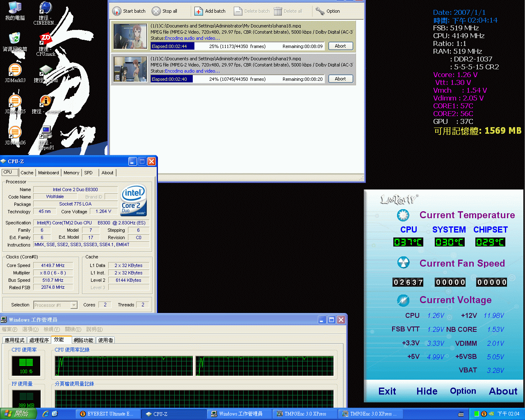Switch to the Memory tab in CPU-Z
The height and width of the screenshot is (420, 525).
pyautogui.click(x=71, y=173)
